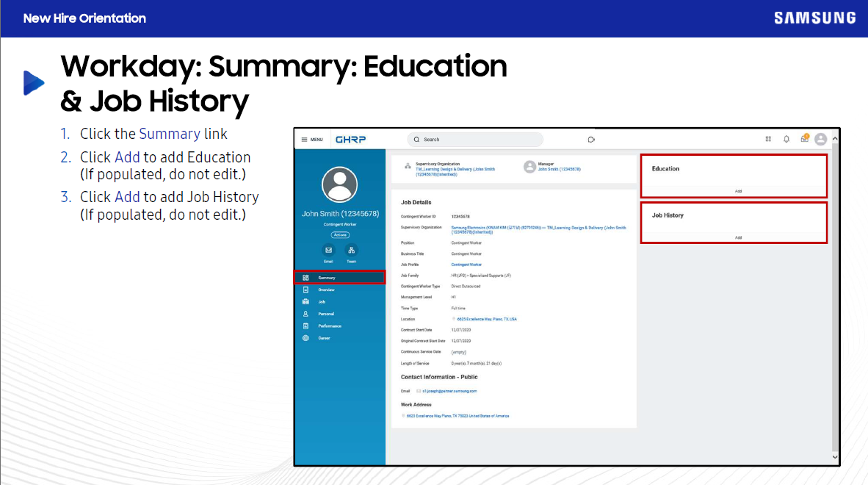Open the Job Profile Contingent Worker link
868x485 pixels.
click(466, 264)
